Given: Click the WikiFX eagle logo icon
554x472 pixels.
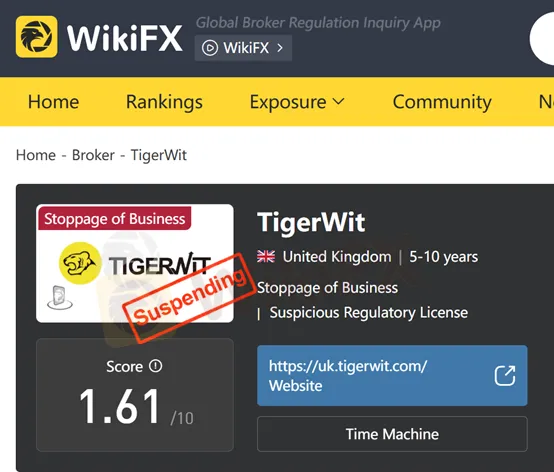Looking at the screenshot, I should [x=36, y=37].
